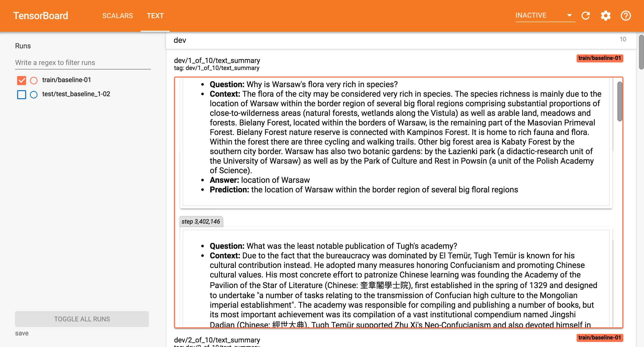Click the TensorBoard logo title

click(x=41, y=16)
